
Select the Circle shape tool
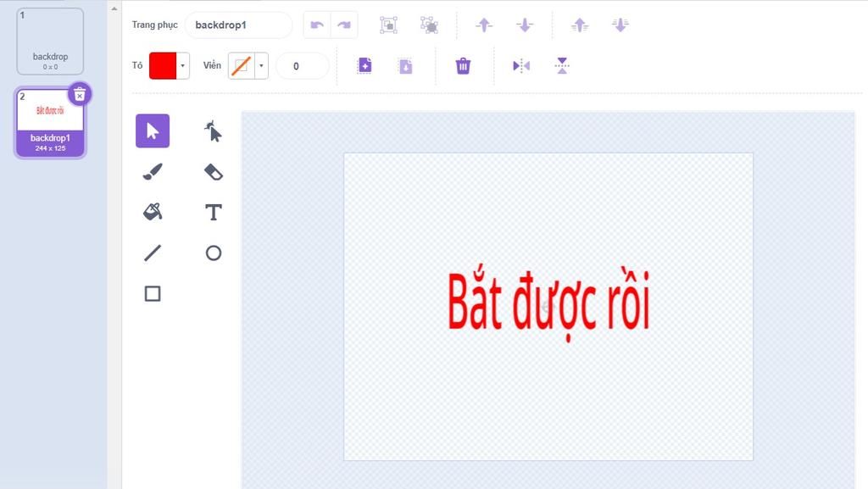point(213,253)
